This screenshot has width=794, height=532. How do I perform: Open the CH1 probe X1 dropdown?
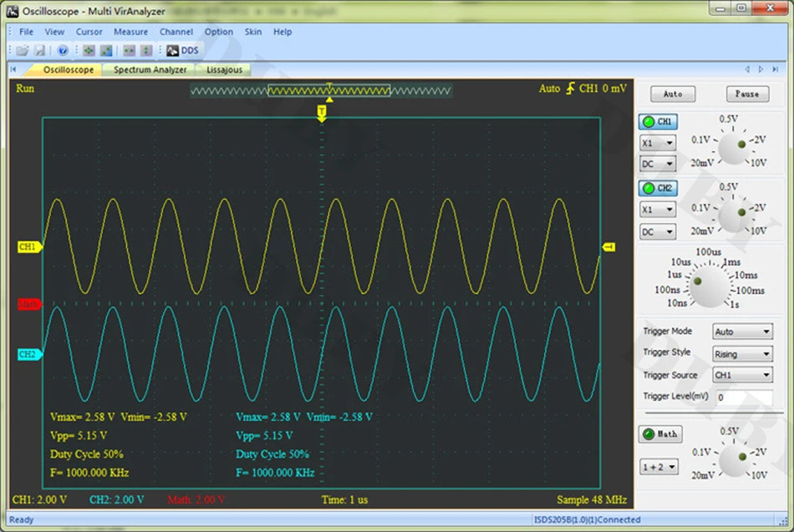[657, 143]
